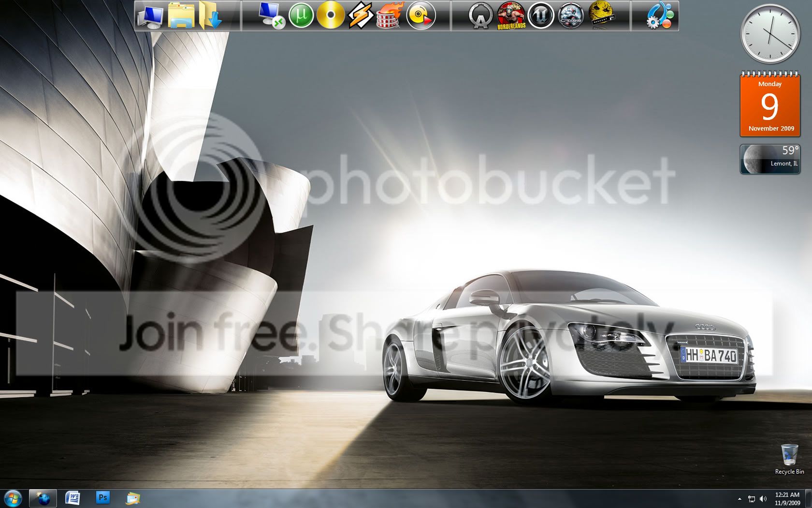The width and height of the screenshot is (812, 508).
Task: Launch the Quake Arena game icon
Action: pyautogui.click(x=481, y=15)
